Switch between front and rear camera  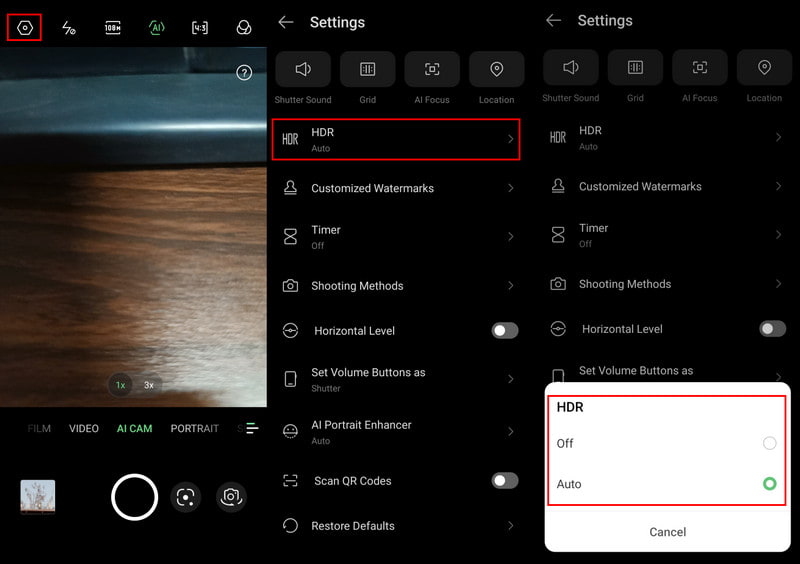[231, 497]
